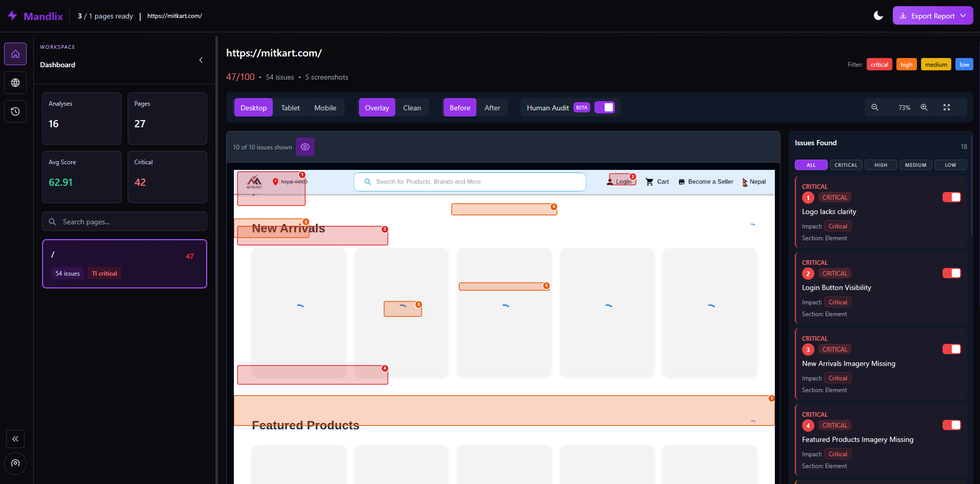Image resolution: width=980 pixels, height=484 pixels.
Task: Toggle the Human Audit switch
Action: tap(605, 107)
